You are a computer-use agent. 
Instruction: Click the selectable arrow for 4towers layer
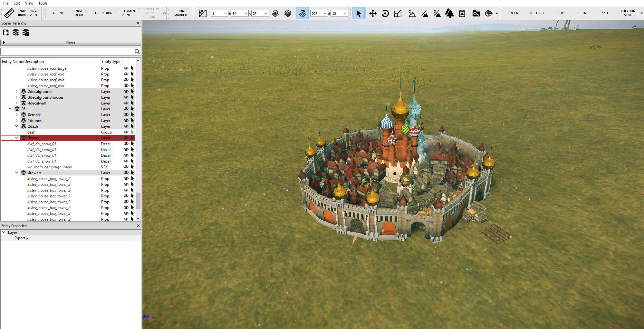(x=132, y=173)
